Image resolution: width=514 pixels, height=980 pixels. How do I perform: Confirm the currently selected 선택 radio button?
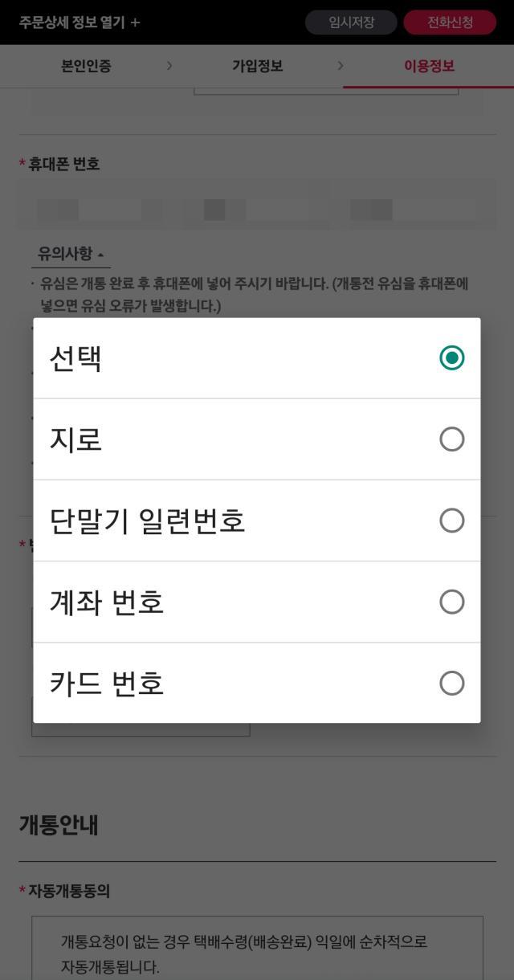click(x=452, y=357)
